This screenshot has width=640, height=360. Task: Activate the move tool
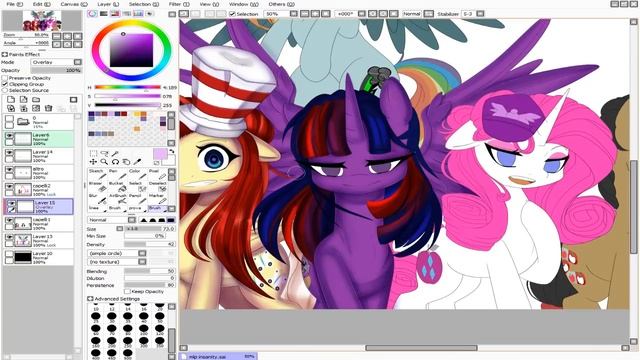[x=93, y=162]
